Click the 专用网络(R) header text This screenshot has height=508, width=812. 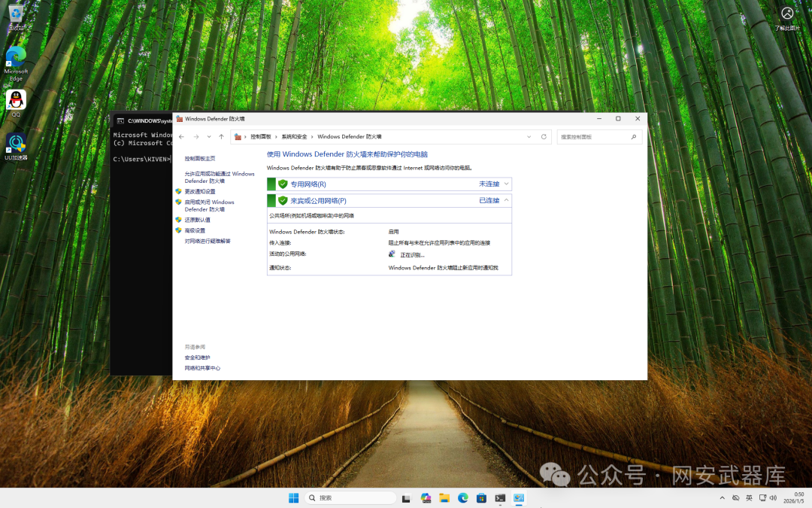tap(308, 184)
